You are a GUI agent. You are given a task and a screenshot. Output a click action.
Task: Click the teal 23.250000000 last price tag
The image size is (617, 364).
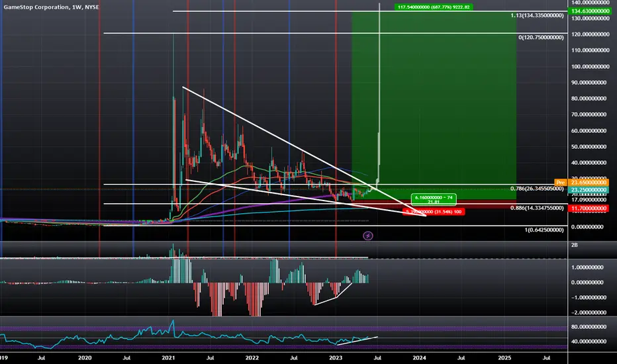(589, 190)
